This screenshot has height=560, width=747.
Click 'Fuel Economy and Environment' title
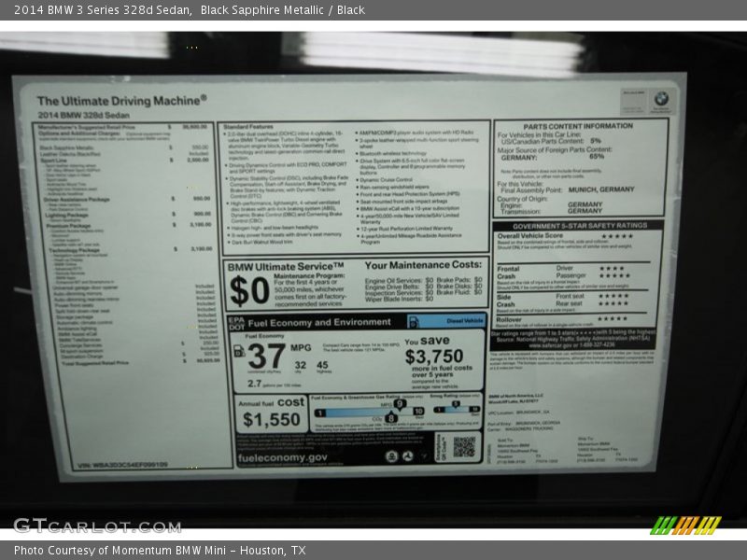[x=319, y=323]
